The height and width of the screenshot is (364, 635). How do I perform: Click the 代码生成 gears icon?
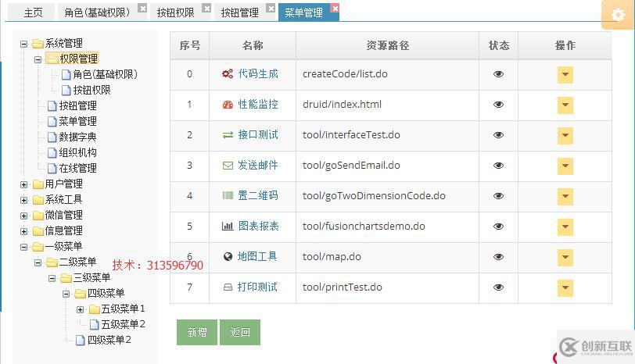(228, 73)
